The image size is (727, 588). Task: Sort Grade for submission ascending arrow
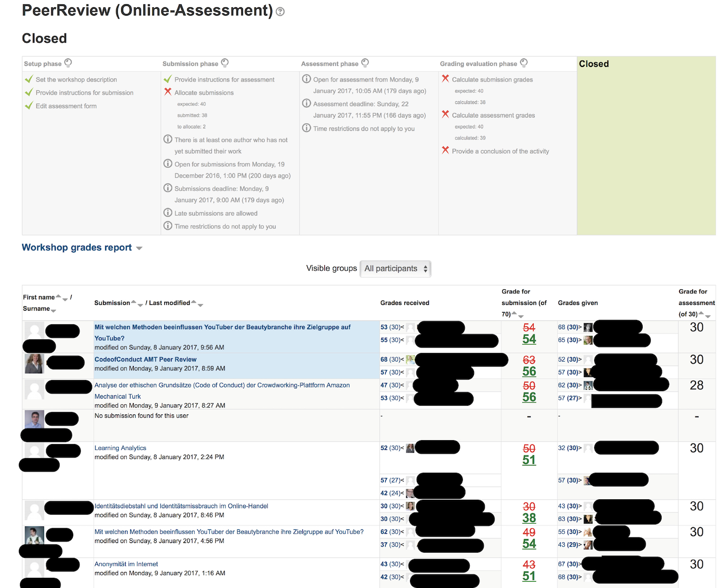click(515, 313)
